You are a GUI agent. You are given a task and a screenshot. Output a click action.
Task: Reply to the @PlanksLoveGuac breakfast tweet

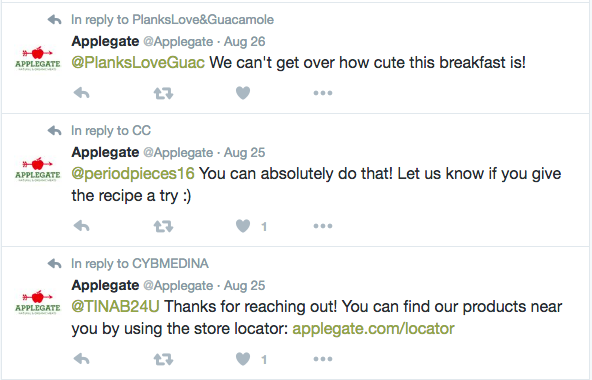(82, 93)
